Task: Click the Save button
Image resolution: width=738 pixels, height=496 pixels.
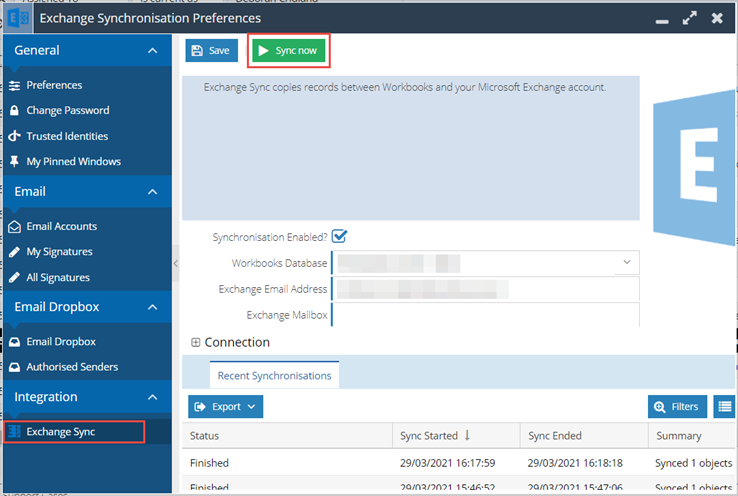Action: (211, 50)
